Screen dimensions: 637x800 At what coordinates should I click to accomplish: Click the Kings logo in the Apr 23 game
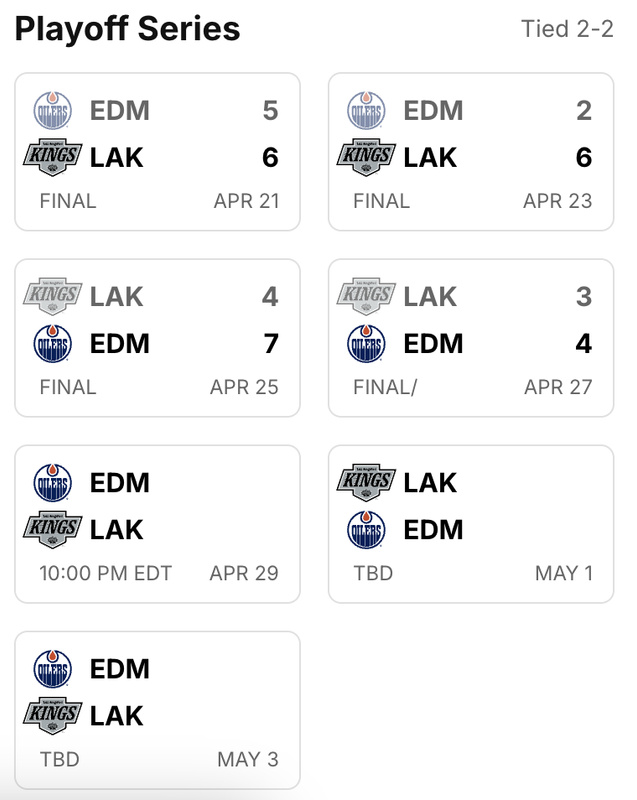tap(366, 157)
